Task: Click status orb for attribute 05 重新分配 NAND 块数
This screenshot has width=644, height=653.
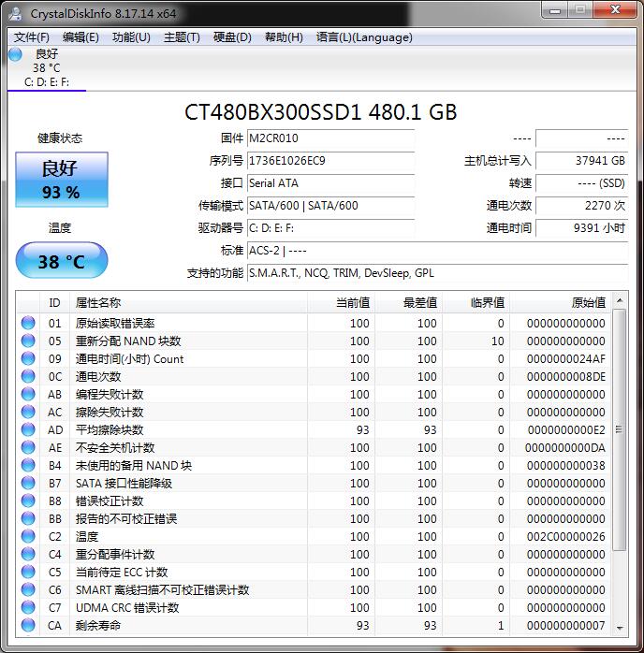Action: [28, 341]
